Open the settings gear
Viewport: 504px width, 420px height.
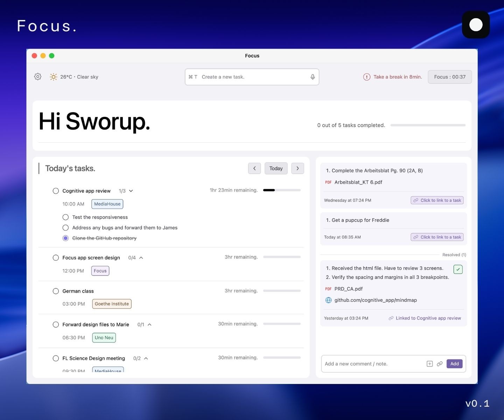tap(37, 77)
